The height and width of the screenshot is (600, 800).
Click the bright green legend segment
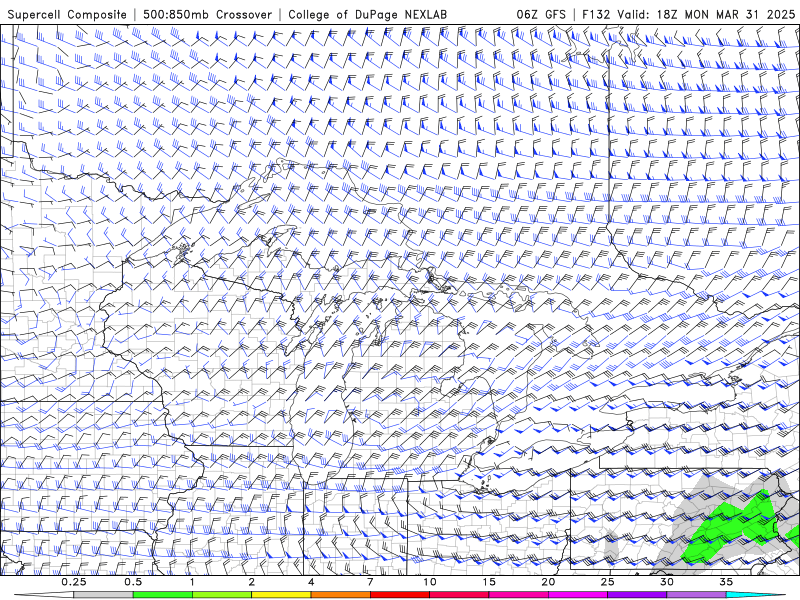[163, 595]
